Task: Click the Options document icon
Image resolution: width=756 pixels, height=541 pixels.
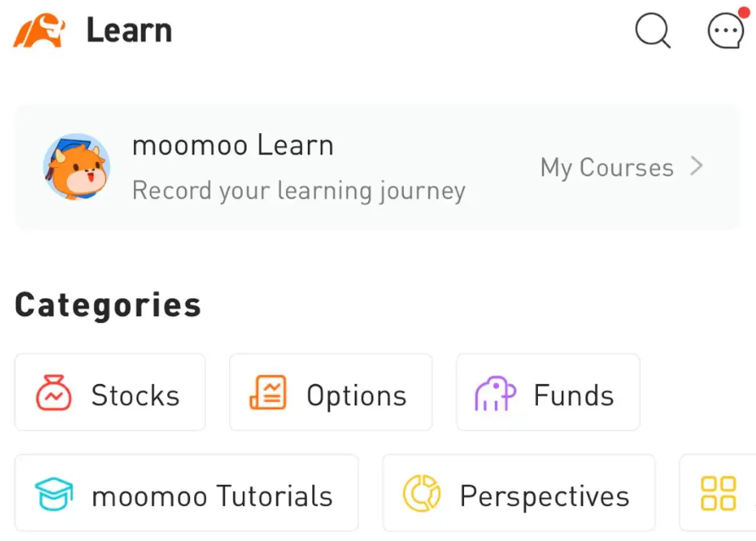Action: coord(267,393)
